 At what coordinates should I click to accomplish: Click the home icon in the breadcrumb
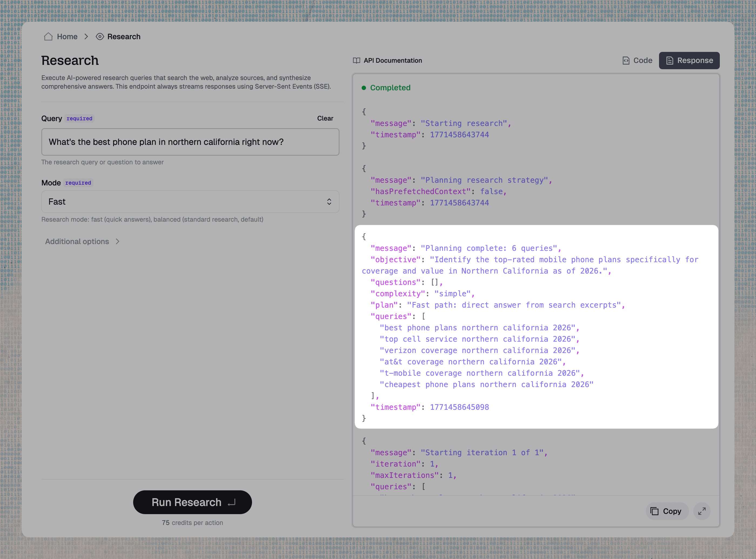[48, 36]
